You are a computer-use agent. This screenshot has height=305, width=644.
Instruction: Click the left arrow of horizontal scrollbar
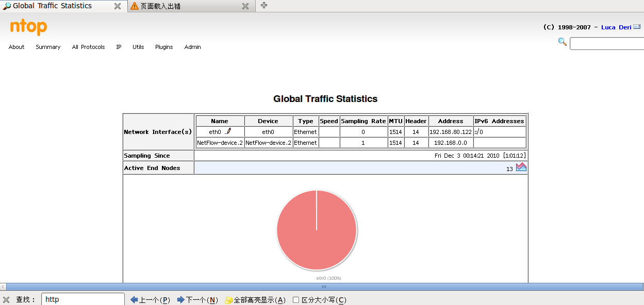pos(3,286)
